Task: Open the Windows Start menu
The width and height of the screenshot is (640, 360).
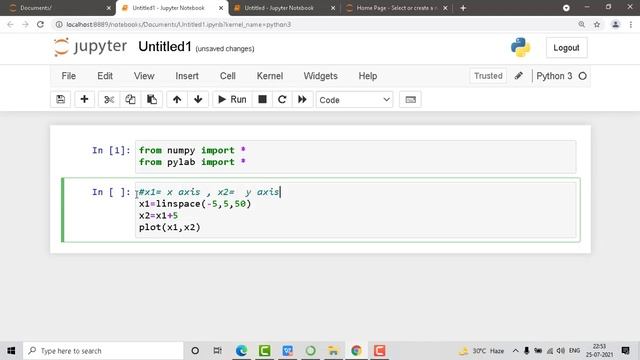Action: click(x=11, y=351)
